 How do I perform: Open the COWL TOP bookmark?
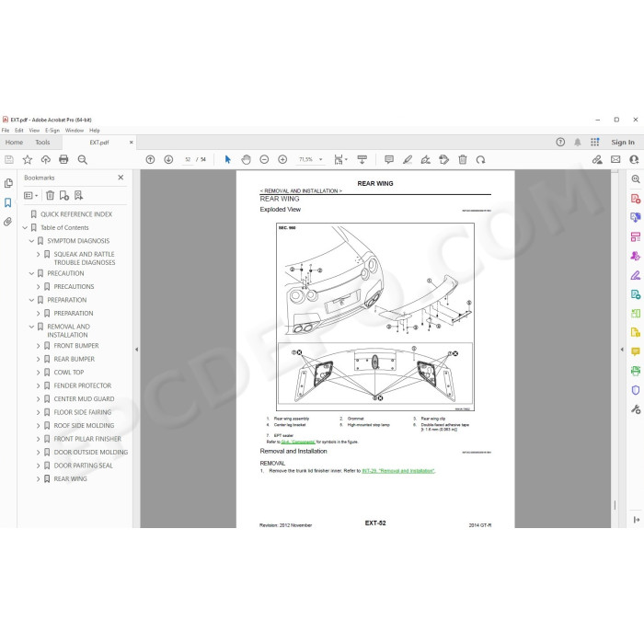(x=69, y=373)
